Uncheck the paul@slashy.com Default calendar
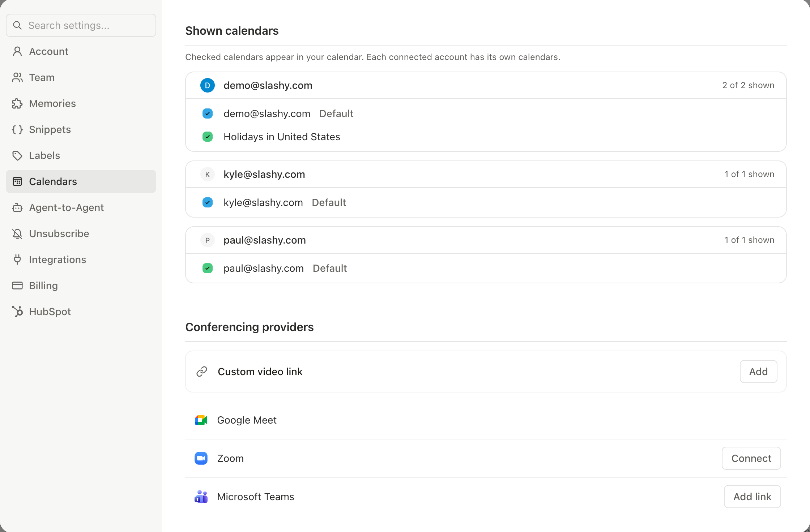This screenshot has height=532, width=810. click(x=208, y=268)
